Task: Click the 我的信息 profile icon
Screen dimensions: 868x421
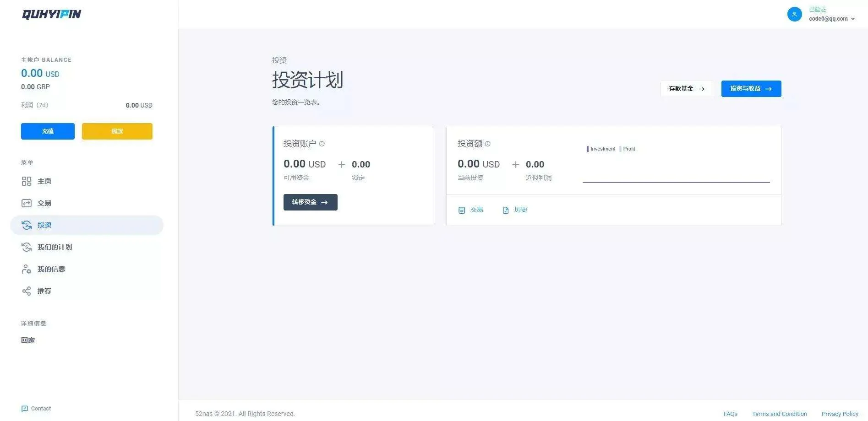Action: pos(27,269)
